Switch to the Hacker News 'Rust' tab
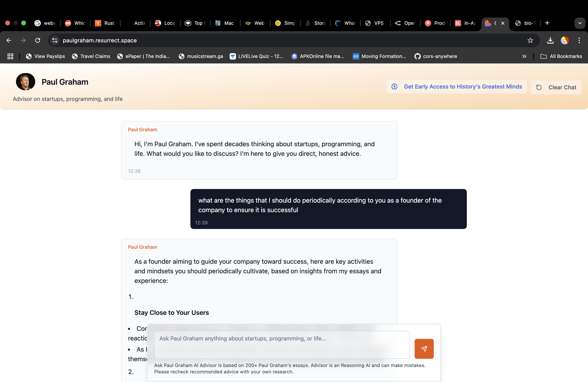The image size is (588, 382). click(105, 23)
